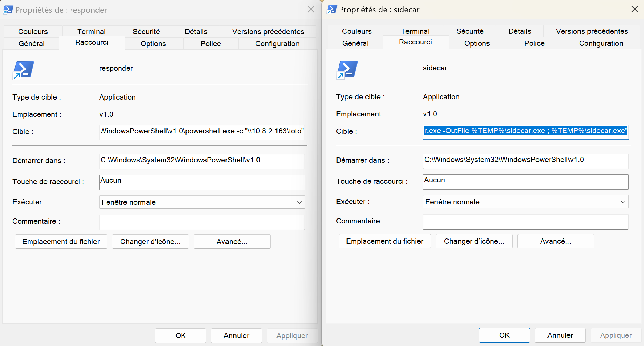This screenshot has width=644, height=346.
Task: Click Emplacement du fichier button for sidecar
Action: coord(385,241)
